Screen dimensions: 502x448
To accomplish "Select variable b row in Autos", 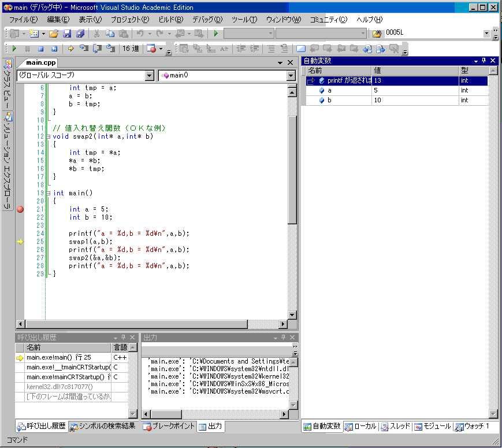I will point(397,101).
